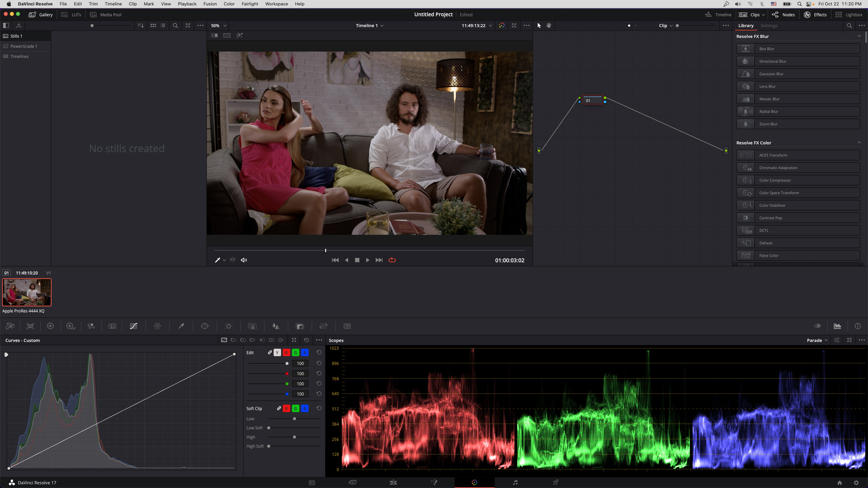Toggle highlight mode magic wand
This screenshot has width=868, height=488.
pyautogui.click(x=239, y=36)
